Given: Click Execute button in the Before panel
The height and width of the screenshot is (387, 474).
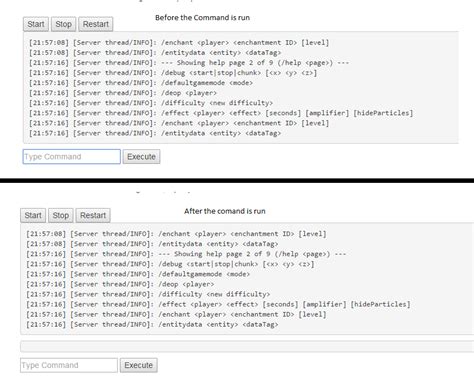Looking at the screenshot, I should pyautogui.click(x=141, y=157).
